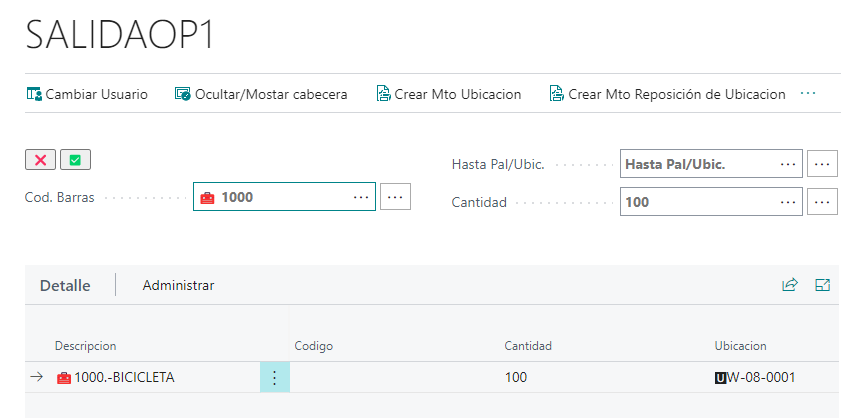Click the row selector arrow for 1000.-BICICLETA

point(36,377)
